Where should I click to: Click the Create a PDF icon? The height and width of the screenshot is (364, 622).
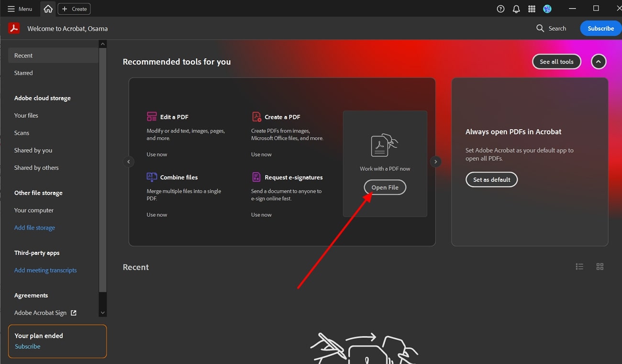[256, 117]
